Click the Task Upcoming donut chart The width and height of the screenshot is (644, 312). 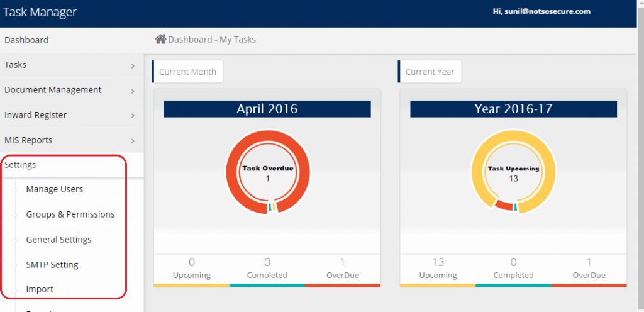pyautogui.click(x=513, y=172)
